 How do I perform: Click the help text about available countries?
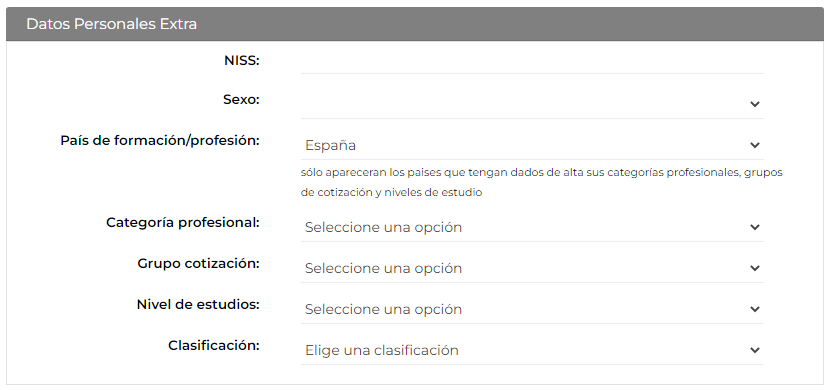click(x=541, y=183)
